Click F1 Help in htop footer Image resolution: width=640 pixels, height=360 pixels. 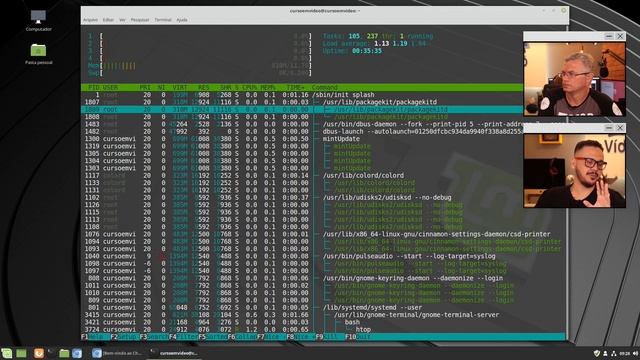tap(96, 337)
